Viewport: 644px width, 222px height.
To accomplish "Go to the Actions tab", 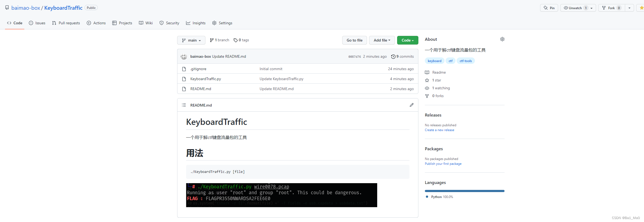I will pos(96,23).
